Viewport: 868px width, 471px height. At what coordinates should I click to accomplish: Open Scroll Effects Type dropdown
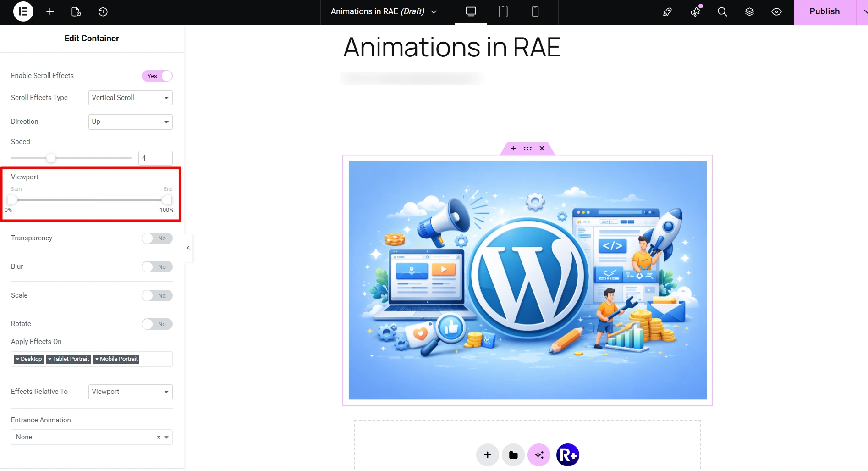click(130, 98)
